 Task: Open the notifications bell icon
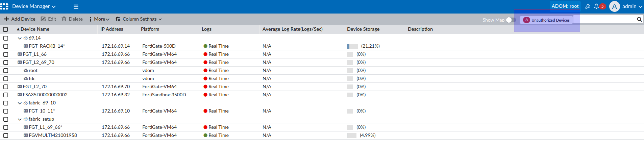(596, 6)
